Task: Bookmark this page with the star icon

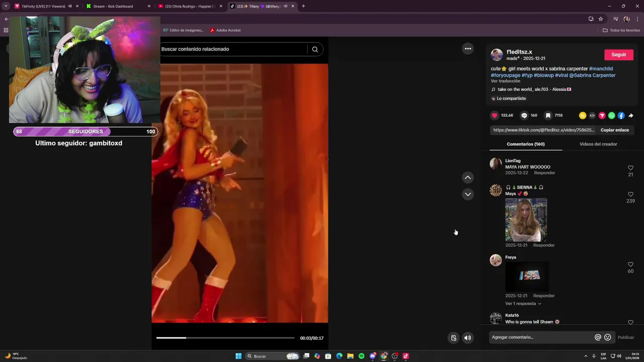Action: [x=601, y=19]
